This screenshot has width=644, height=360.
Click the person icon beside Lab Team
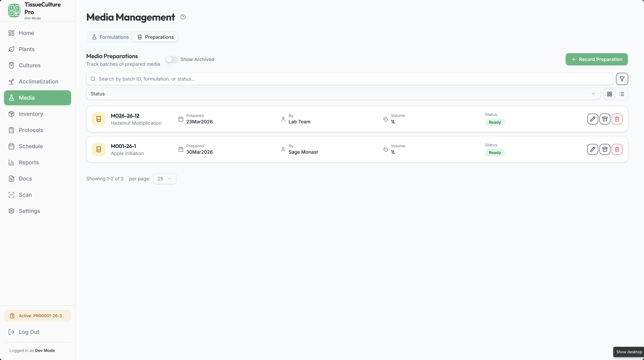tap(283, 119)
